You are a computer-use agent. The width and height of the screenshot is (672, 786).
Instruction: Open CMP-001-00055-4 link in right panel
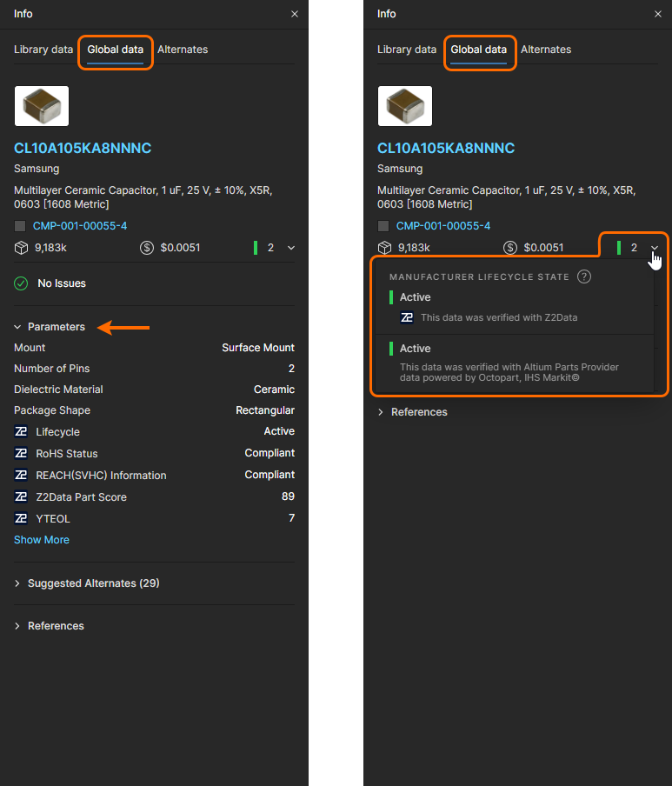(443, 226)
